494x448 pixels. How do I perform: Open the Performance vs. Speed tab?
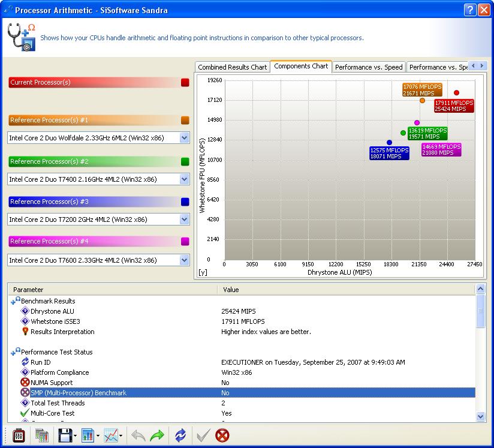[368, 67]
